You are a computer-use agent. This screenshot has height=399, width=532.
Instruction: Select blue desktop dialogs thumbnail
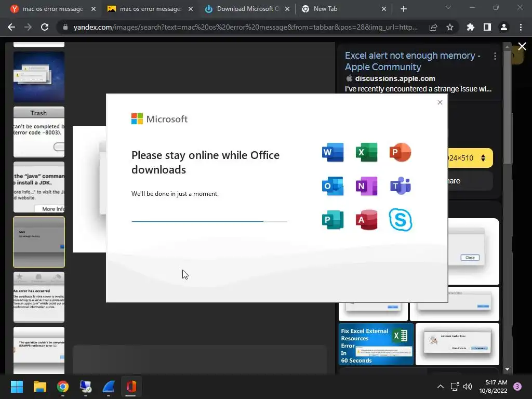point(39,77)
